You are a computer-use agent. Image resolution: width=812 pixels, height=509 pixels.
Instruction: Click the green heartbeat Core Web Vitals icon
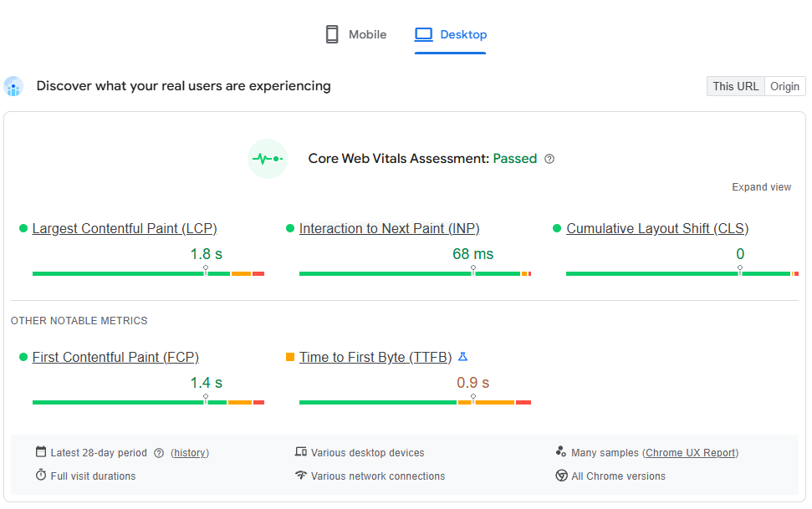[x=268, y=158]
